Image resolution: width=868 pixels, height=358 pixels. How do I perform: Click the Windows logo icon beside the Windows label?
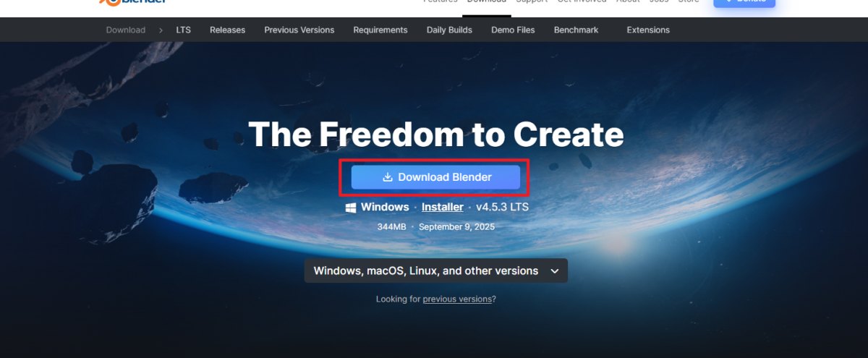(351, 208)
